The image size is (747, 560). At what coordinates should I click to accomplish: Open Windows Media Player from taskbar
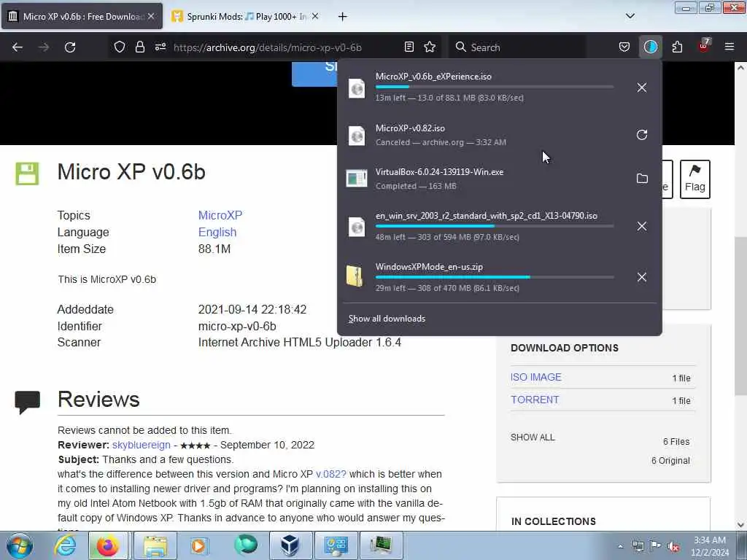[198, 545]
